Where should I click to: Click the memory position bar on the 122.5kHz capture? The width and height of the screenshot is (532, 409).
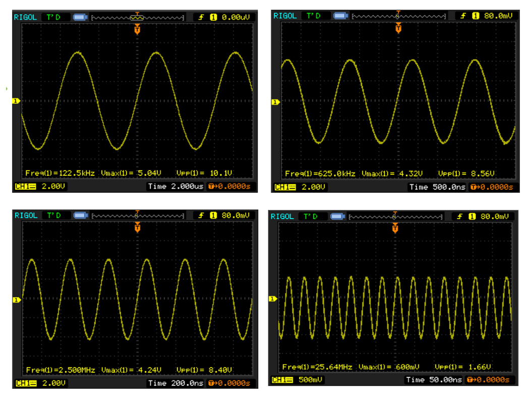137,18
